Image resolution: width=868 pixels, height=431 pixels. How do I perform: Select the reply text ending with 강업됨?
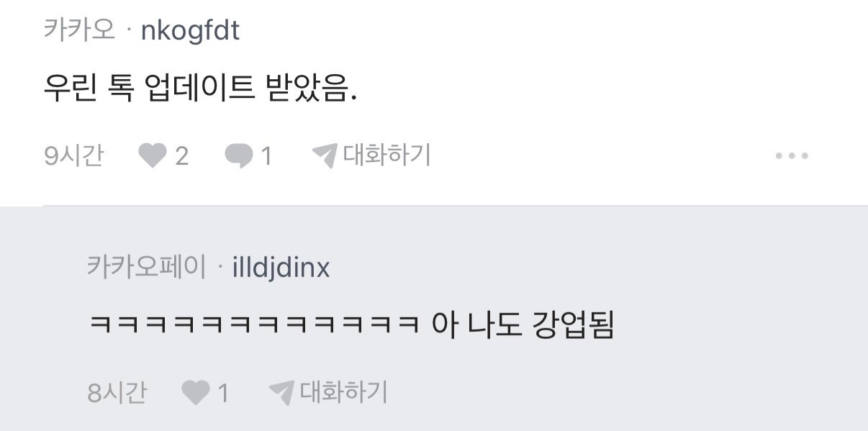(351, 326)
